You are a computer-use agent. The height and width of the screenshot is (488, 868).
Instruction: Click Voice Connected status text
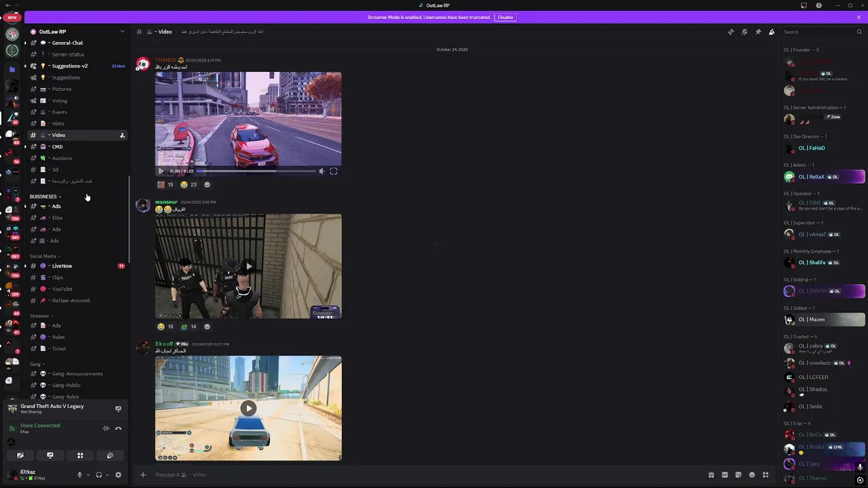click(x=40, y=426)
